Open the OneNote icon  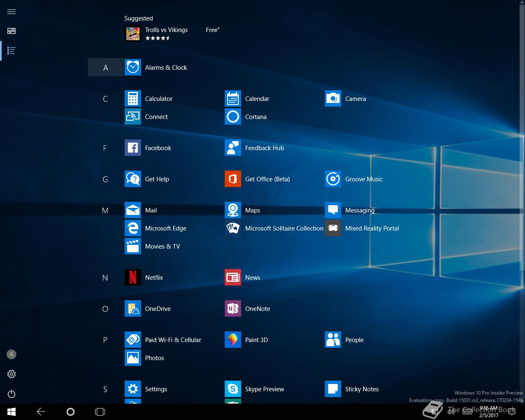(233, 308)
